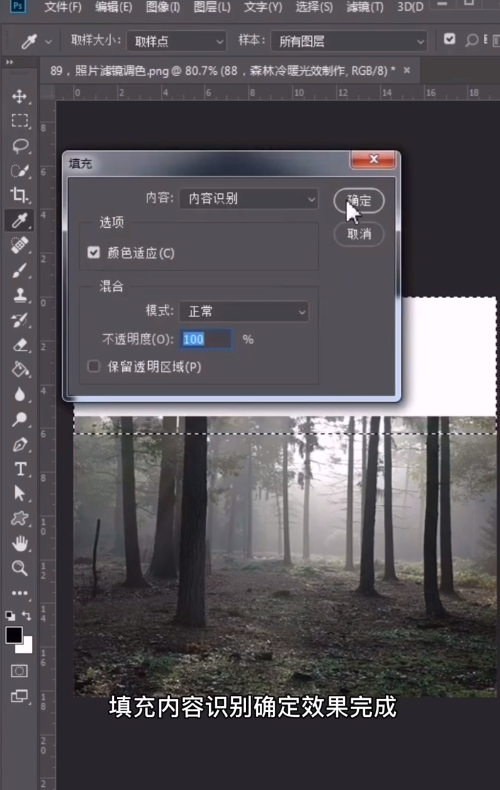Select the Zoom tool
Image resolution: width=500 pixels, height=790 pixels.
pos(20,568)
